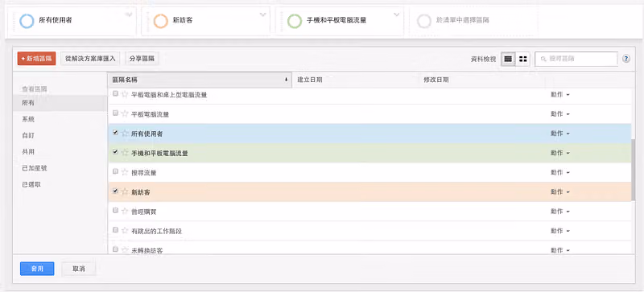This screenshot has height=292, width=644.
Task: Click the gray circle in empty segment slot
Action: point(424,21)
